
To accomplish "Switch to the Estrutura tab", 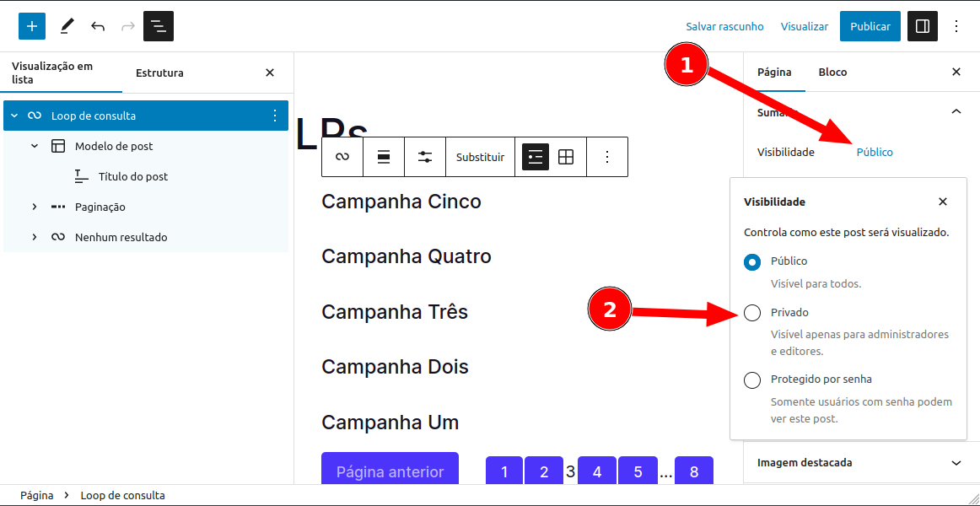I will pos(159,73).
